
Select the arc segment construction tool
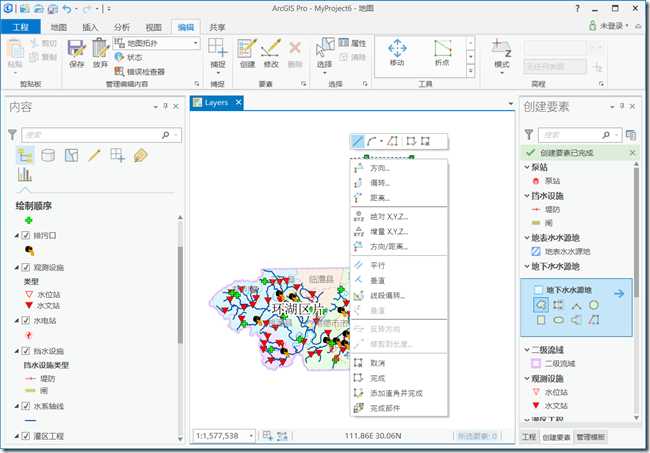coord(372,141)
